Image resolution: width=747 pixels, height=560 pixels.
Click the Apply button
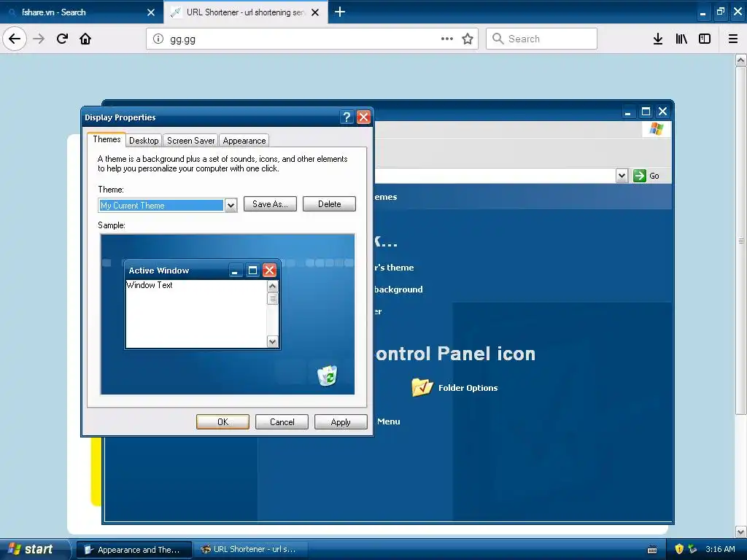[341, 422]
